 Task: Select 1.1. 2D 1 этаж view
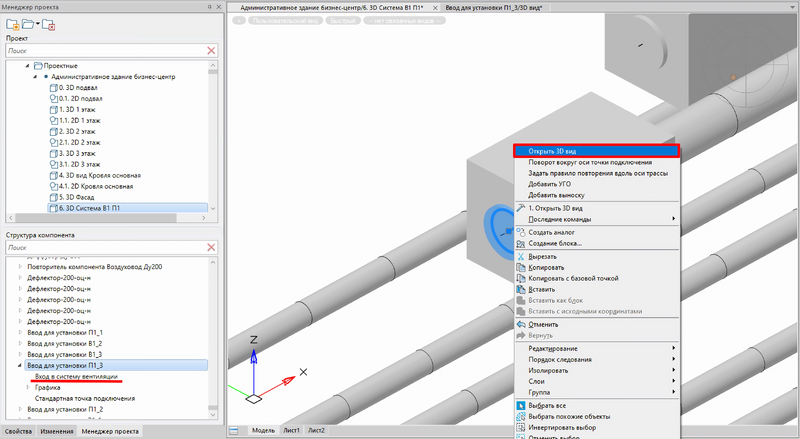[x=75, y=120]
